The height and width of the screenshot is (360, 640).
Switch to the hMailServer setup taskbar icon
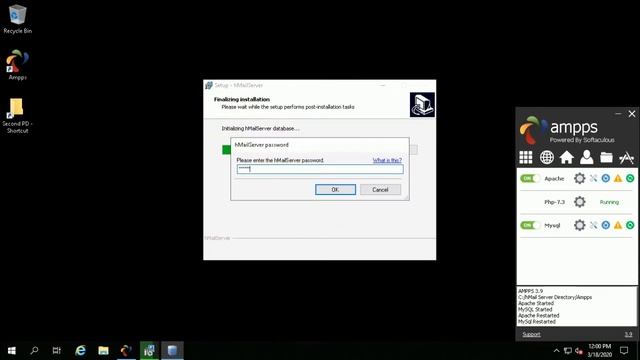point(149,351)
